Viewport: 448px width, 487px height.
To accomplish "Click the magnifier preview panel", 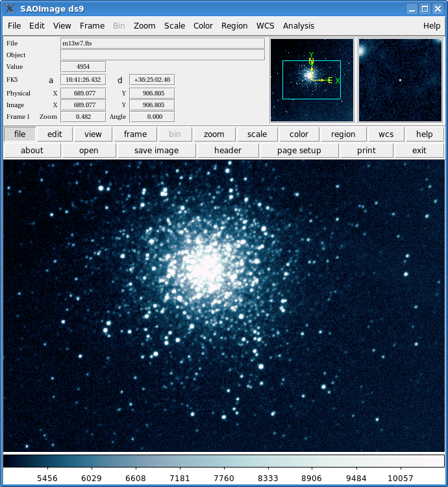I will [x=400, y=80].
